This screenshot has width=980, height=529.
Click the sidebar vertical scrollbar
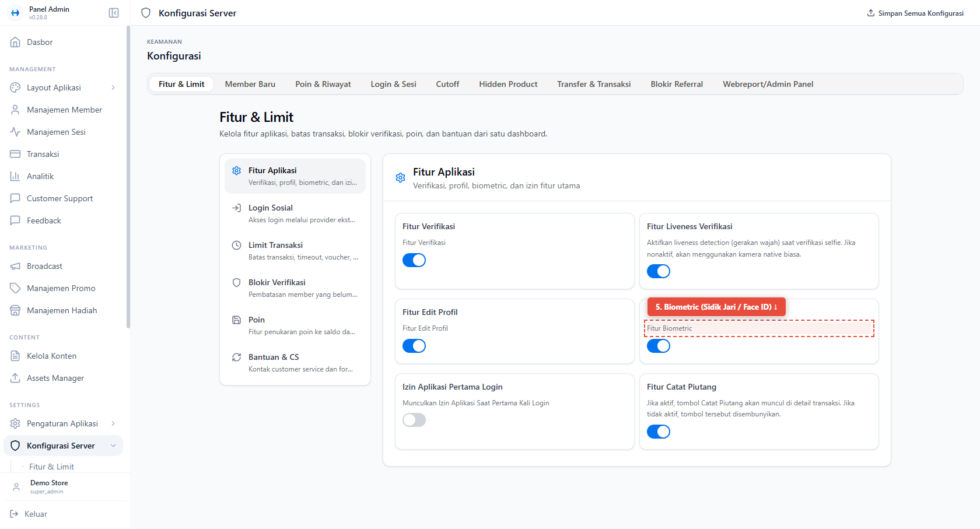[128, 177]
